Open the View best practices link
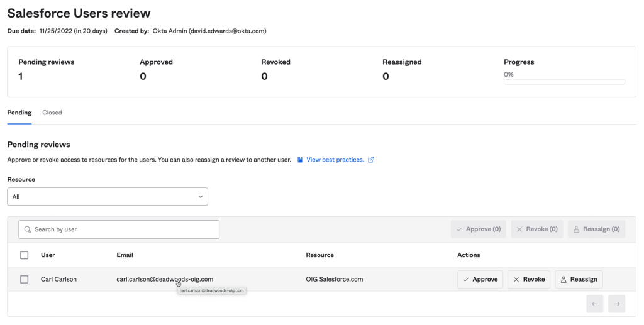 click(335, 160)
